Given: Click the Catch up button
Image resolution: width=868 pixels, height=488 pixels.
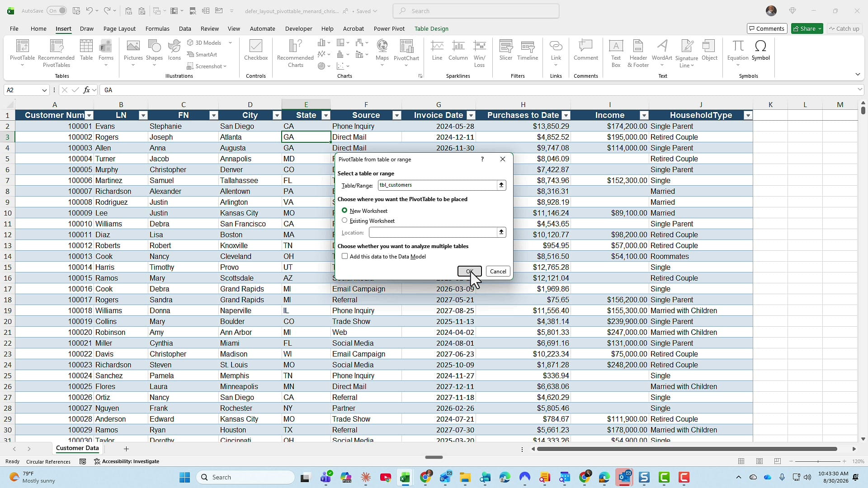Looking at the screenshot, I should [844, 28].
